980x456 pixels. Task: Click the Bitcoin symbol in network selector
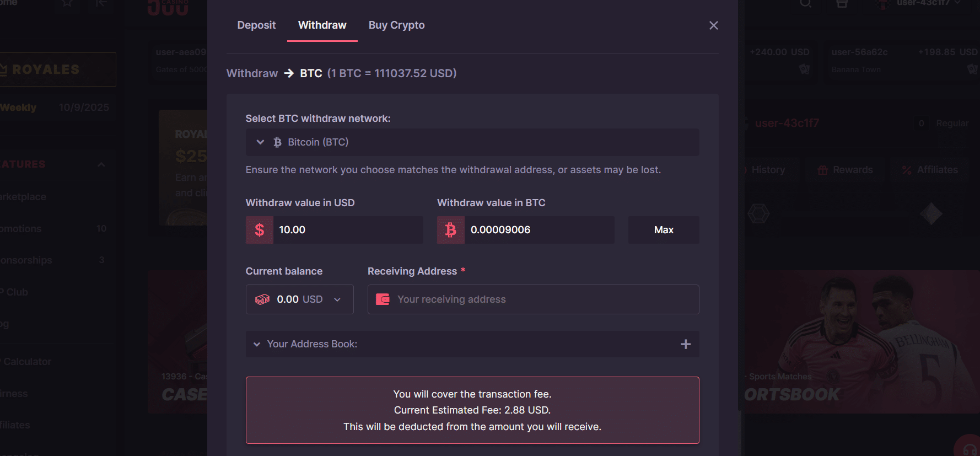click(277, 142)
